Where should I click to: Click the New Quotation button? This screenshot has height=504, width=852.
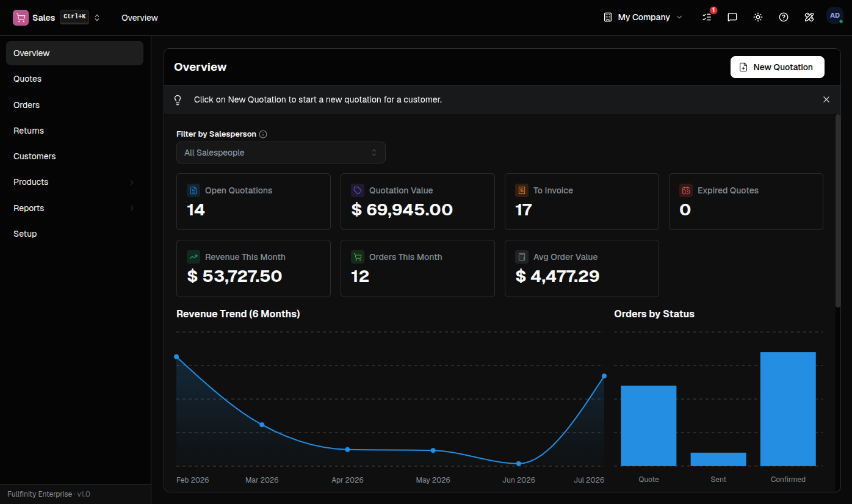coord(777,67)
